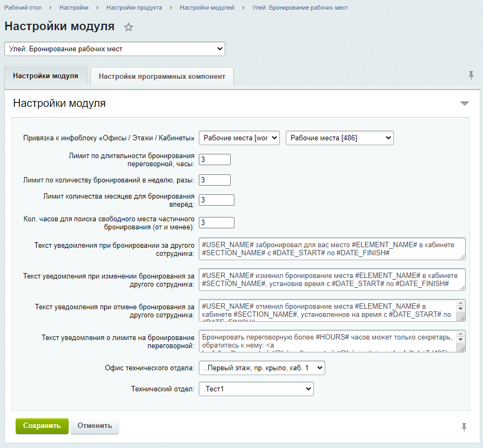Open the Офис технического отдела dropdown

tap(262, 368)
